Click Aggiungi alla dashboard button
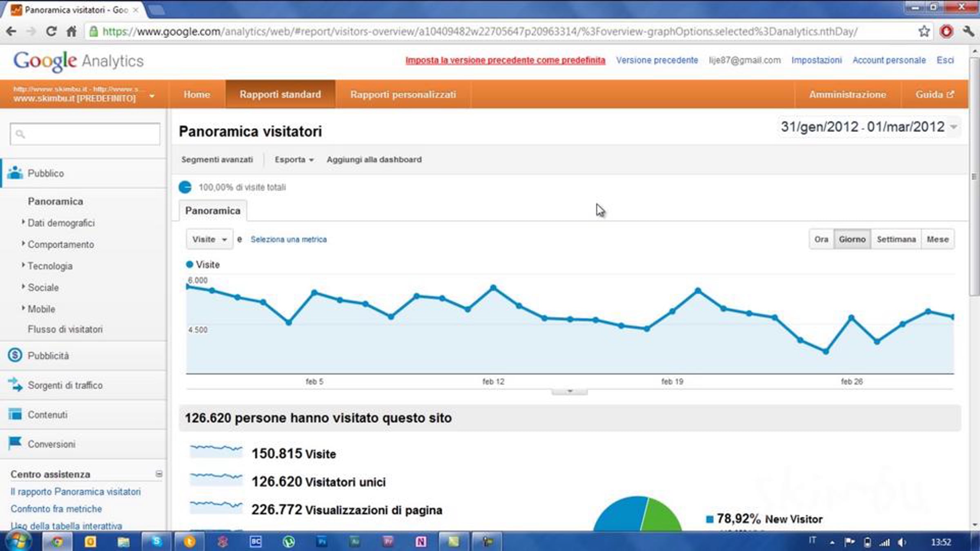The width and height of the screenshot is (980, 551). 374,160
